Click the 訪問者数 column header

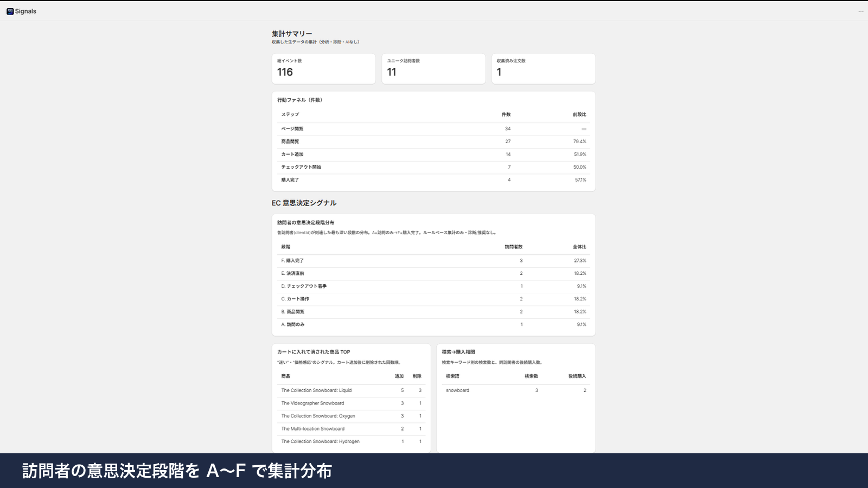click(514, 247)
